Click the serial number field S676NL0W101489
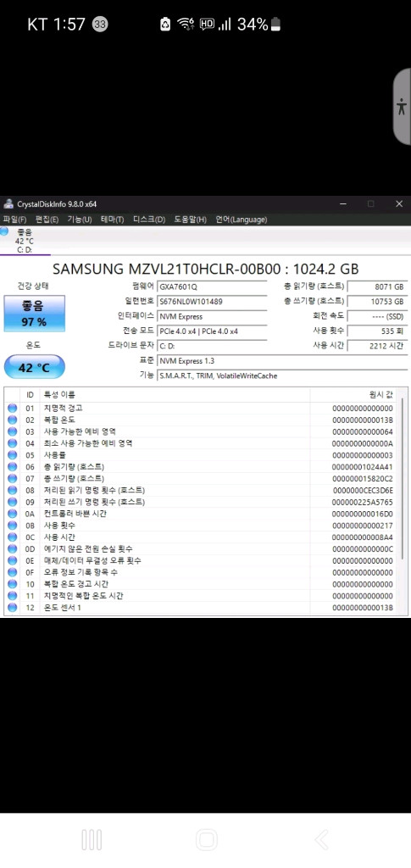 coord(212,302)
